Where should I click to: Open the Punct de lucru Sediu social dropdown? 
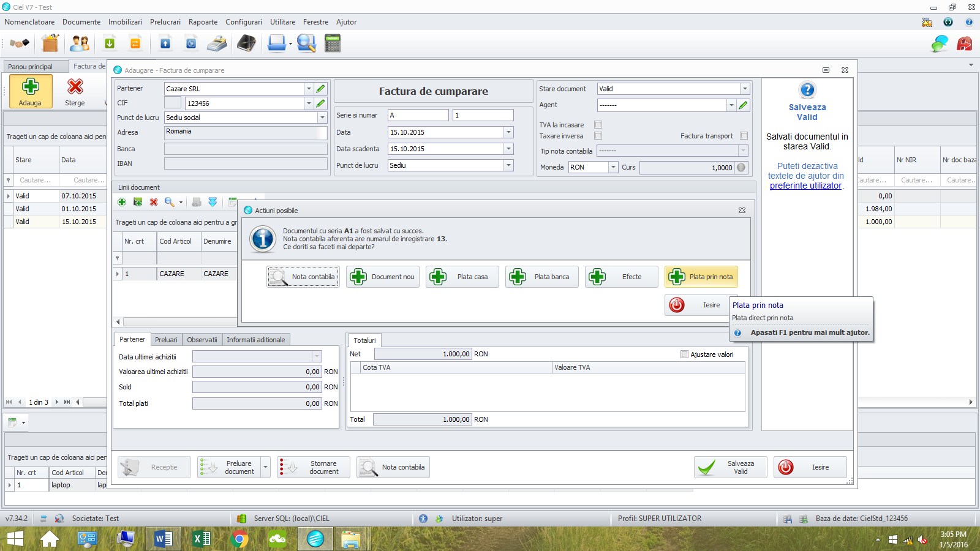coord(322,118)
